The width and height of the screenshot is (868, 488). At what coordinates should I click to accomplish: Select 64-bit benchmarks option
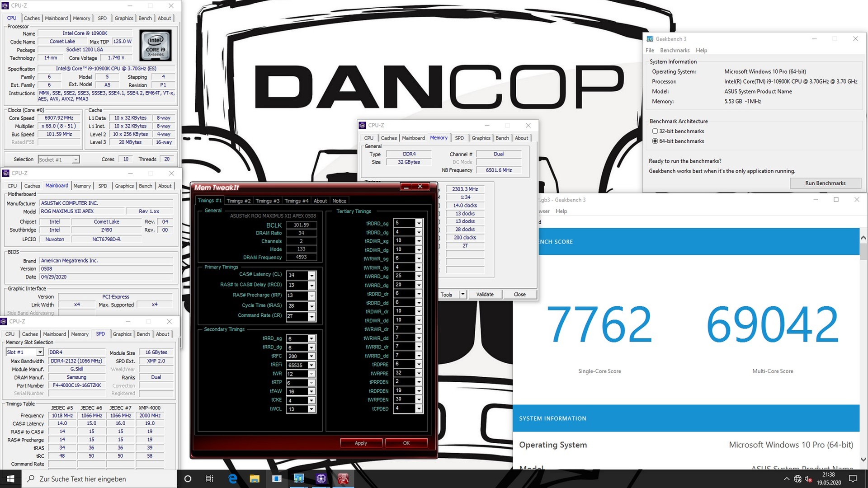pos(655,141)
